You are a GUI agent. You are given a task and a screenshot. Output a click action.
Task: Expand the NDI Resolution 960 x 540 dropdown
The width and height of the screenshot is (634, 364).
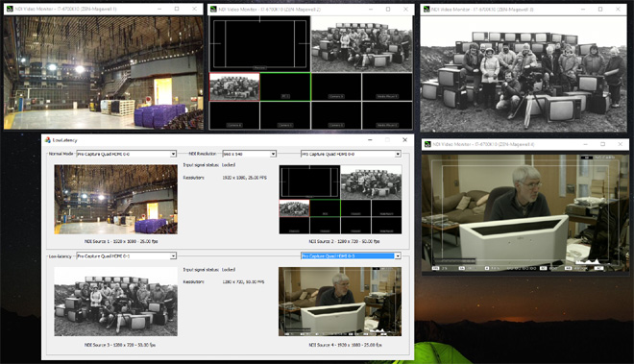click(249, 154)
